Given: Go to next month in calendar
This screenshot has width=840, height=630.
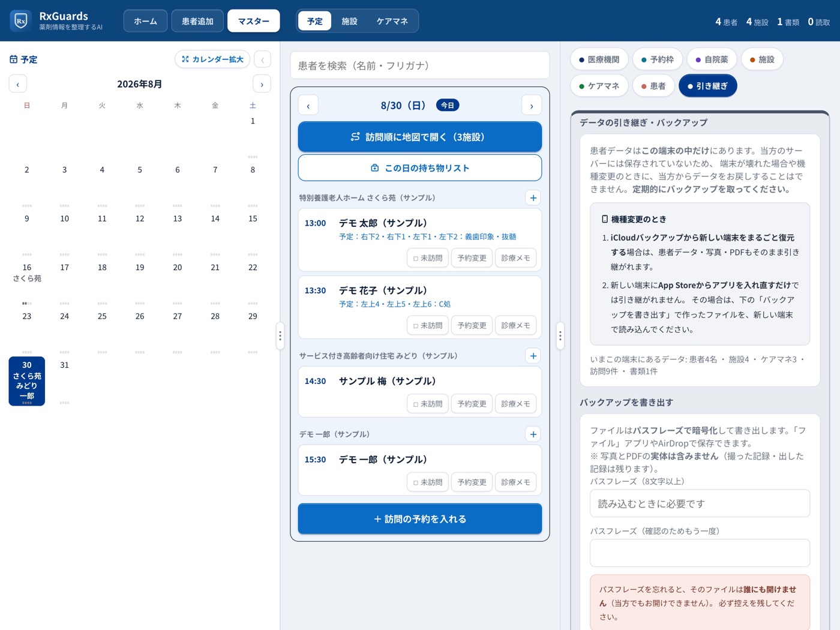Looking at the screenshot, I should 262,84.
